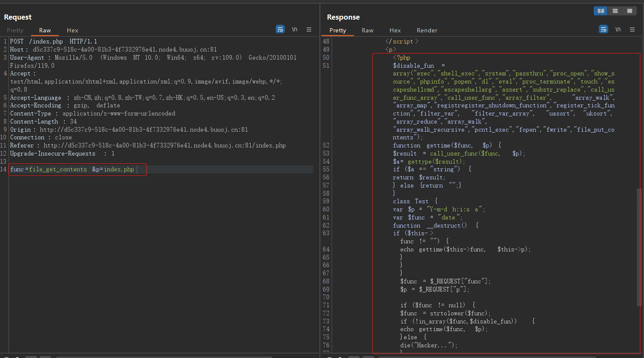Open the Response pane hamburger options menu
This screenshot has height=358, width=644.
coord(632,29)
